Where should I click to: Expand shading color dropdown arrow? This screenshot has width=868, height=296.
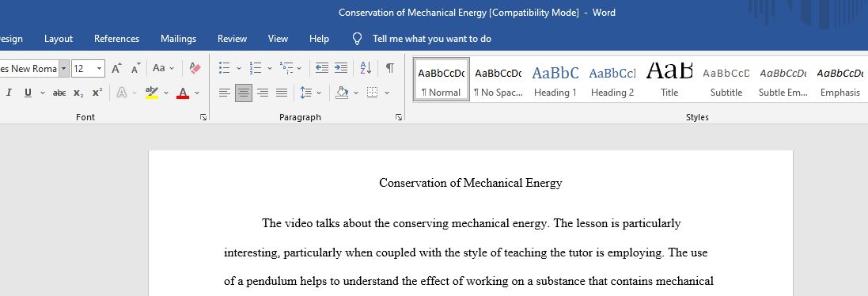point(356,93)
